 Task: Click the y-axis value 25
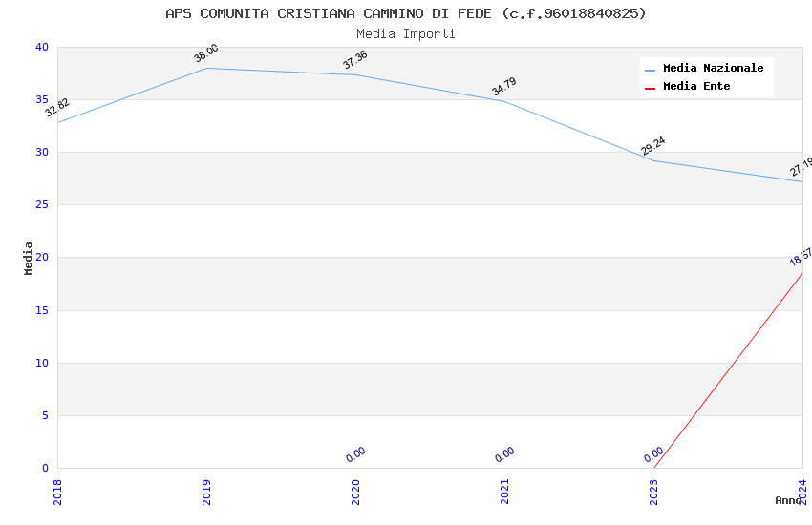coord(42,205)
